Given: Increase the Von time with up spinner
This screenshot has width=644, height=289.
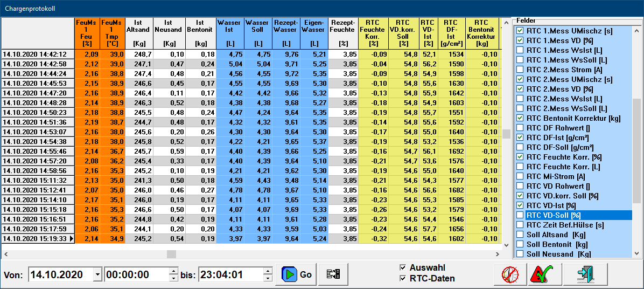Looking at the screenshot, I should pos(173,271).
